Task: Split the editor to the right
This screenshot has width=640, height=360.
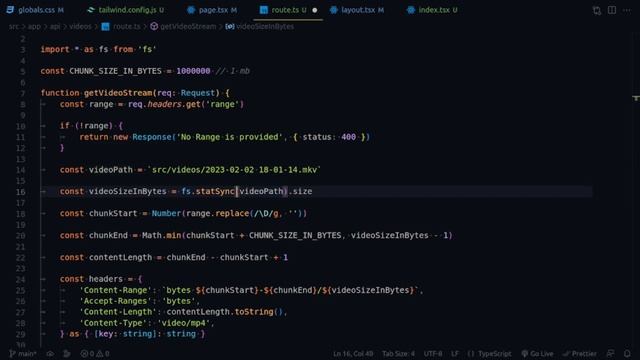Action: [612, 10]
